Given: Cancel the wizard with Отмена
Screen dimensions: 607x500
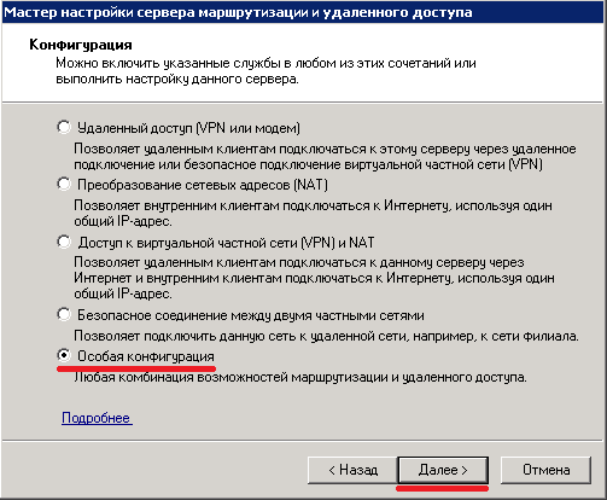Looking at the screenshot, I should click(547, 469).
